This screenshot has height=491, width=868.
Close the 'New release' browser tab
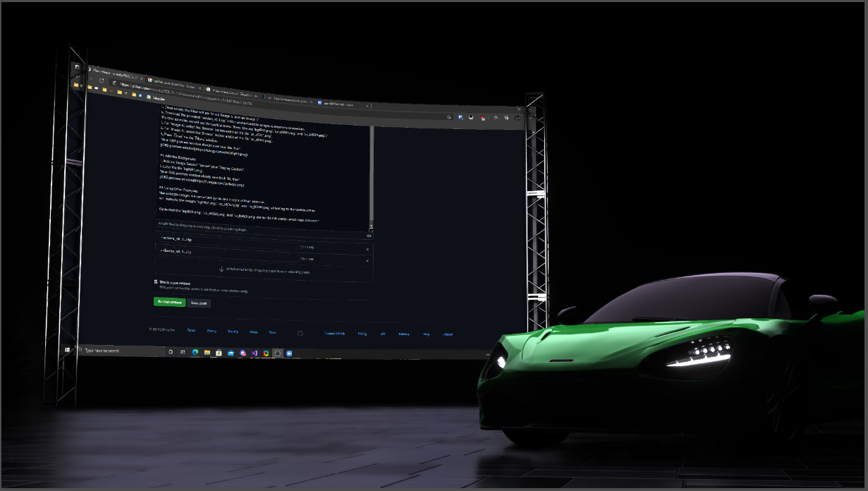coord(142,78)
